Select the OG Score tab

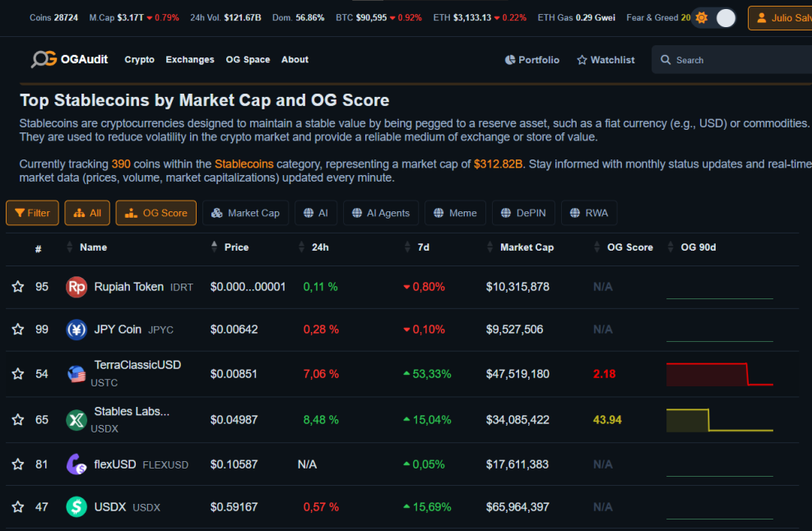(x=155, y=213)
